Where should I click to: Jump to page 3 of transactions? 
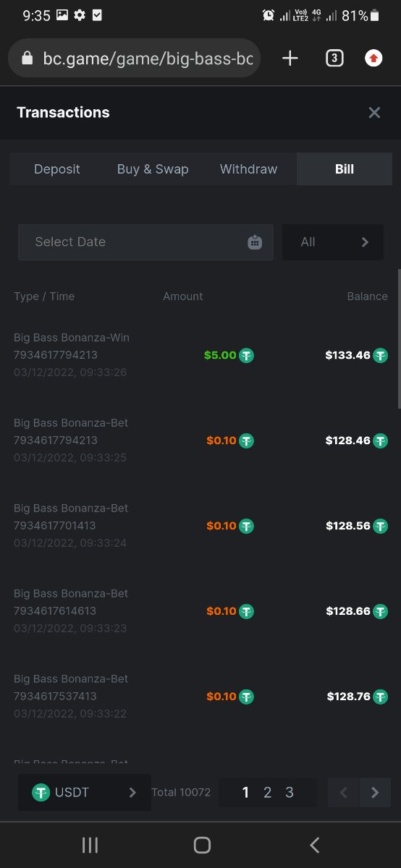290,793
